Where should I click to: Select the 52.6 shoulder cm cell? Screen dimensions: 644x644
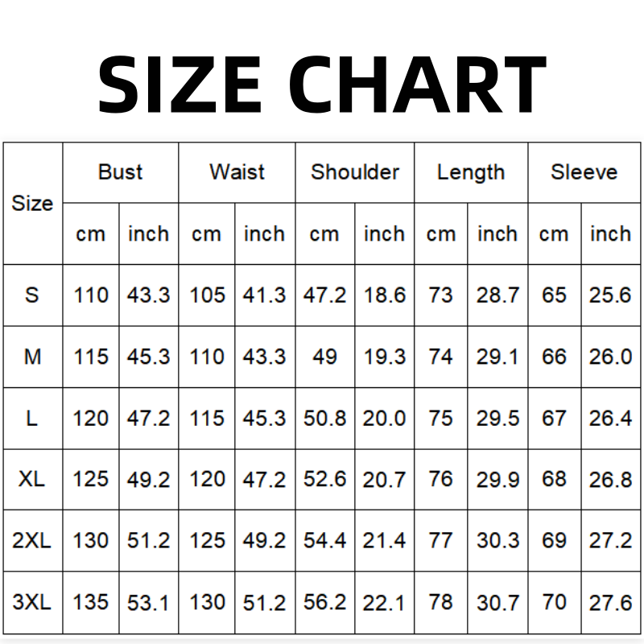click(x=324, y=479)
